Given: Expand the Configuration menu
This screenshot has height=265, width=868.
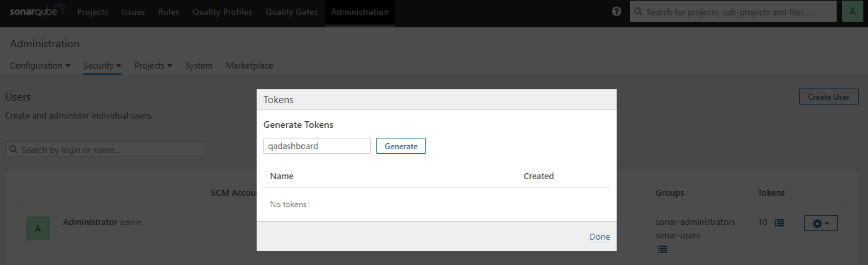Looking at the screenshot, I should [41, 66].
